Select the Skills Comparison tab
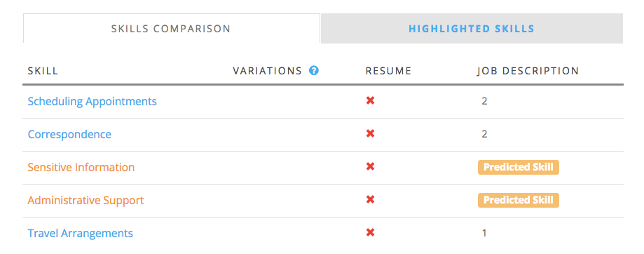 (x=171, y=29)
